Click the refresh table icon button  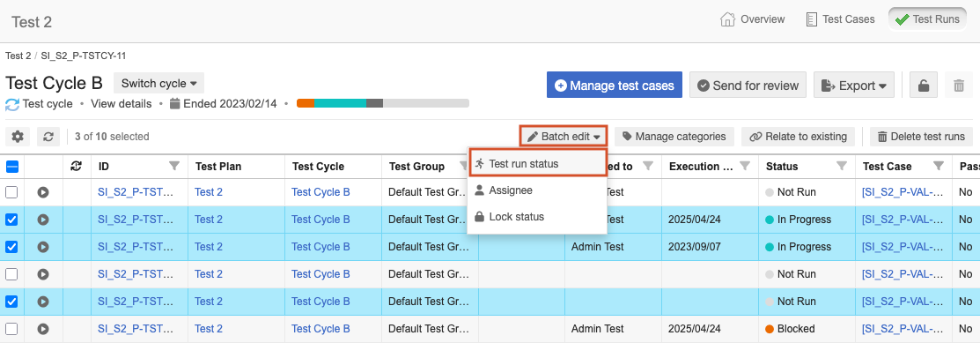click(x=48, y=137)
